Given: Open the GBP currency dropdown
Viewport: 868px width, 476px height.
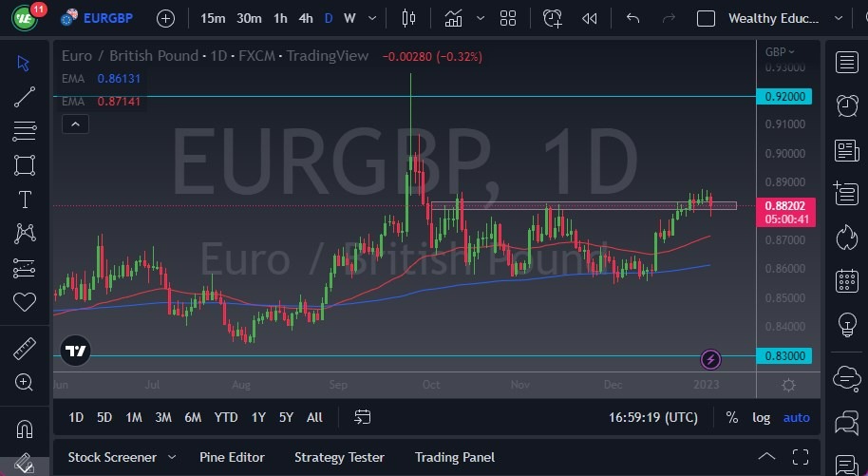Looking at the screenshot, I should (780, 51).
